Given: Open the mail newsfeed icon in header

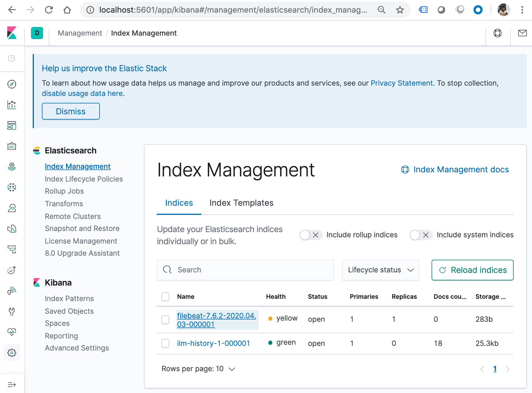Looking at the screenshot, I should click(522, 33).
